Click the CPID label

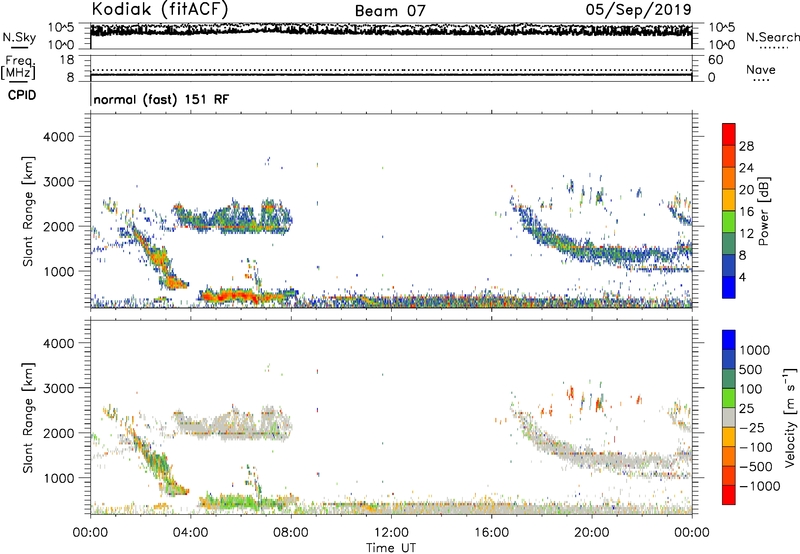coord(22,95)
